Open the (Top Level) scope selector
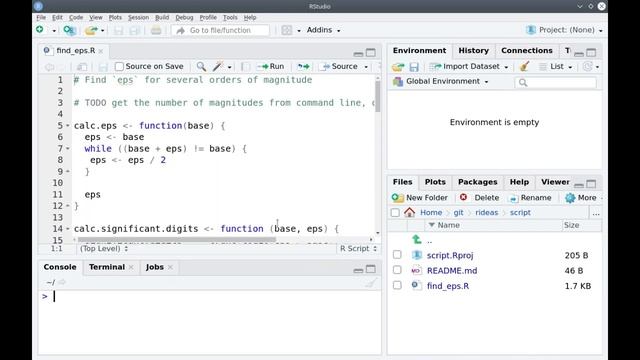 (x=104, y=248)
